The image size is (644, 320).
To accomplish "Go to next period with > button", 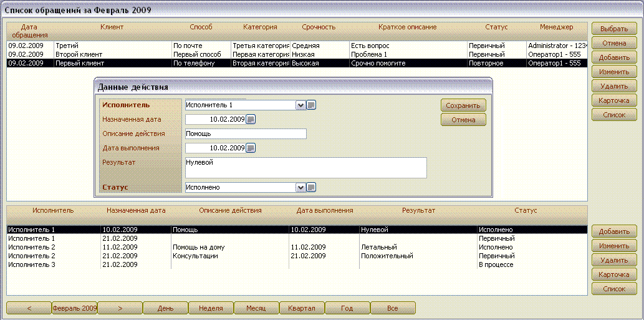I will [x=120, y=308].
